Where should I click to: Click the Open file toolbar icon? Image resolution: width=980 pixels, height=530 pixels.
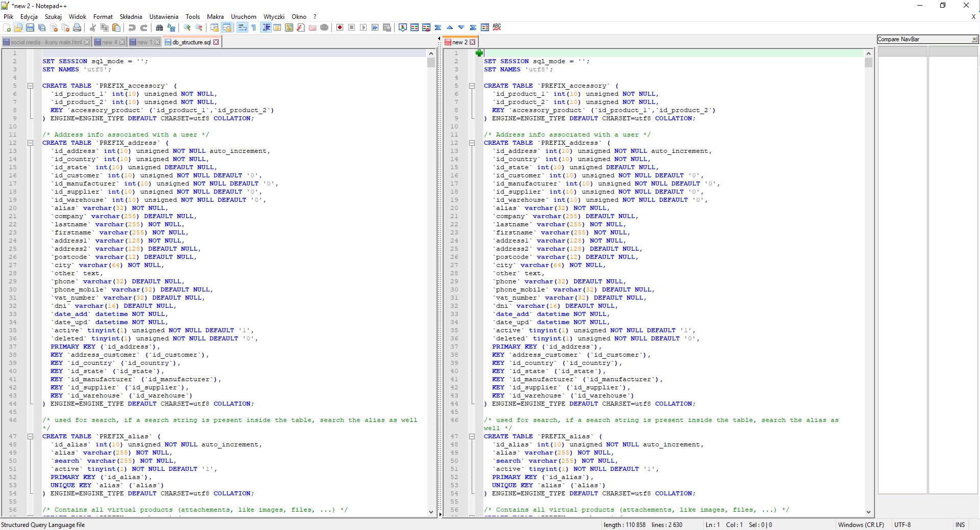[x=18, y=28]
